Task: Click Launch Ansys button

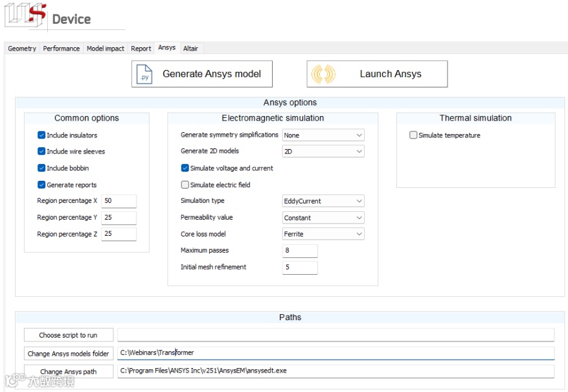Action: click(x=377, y=74)
